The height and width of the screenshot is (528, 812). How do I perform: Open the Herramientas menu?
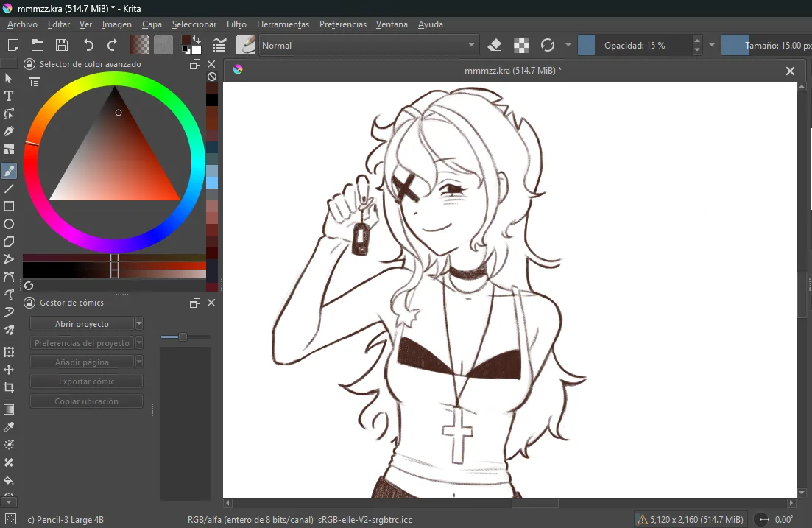tap(283, 24)
